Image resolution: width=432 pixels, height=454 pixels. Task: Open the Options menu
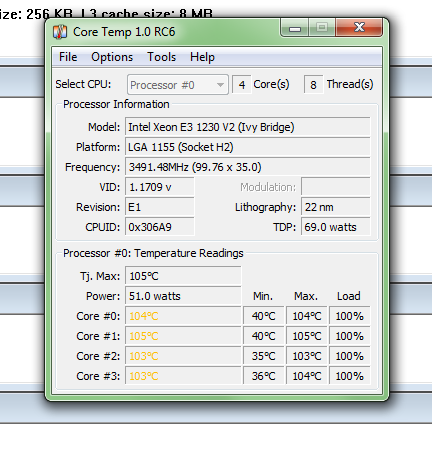point(112,57)
